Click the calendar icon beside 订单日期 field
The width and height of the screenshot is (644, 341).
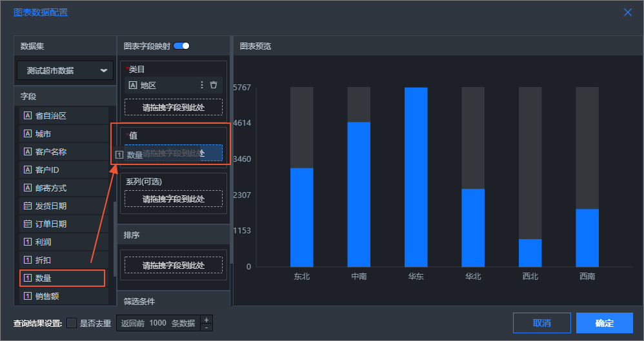pos(28,224)
